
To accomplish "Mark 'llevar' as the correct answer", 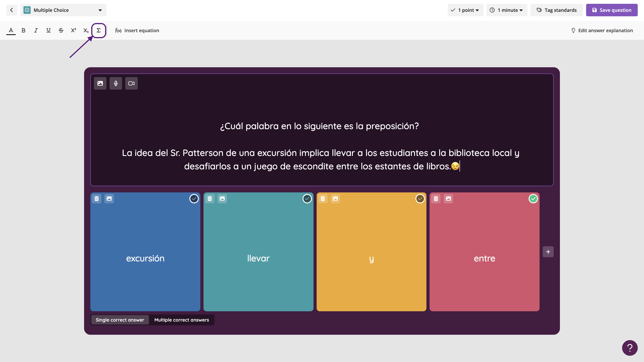I will pyautogui.click(x=307, y=199).
